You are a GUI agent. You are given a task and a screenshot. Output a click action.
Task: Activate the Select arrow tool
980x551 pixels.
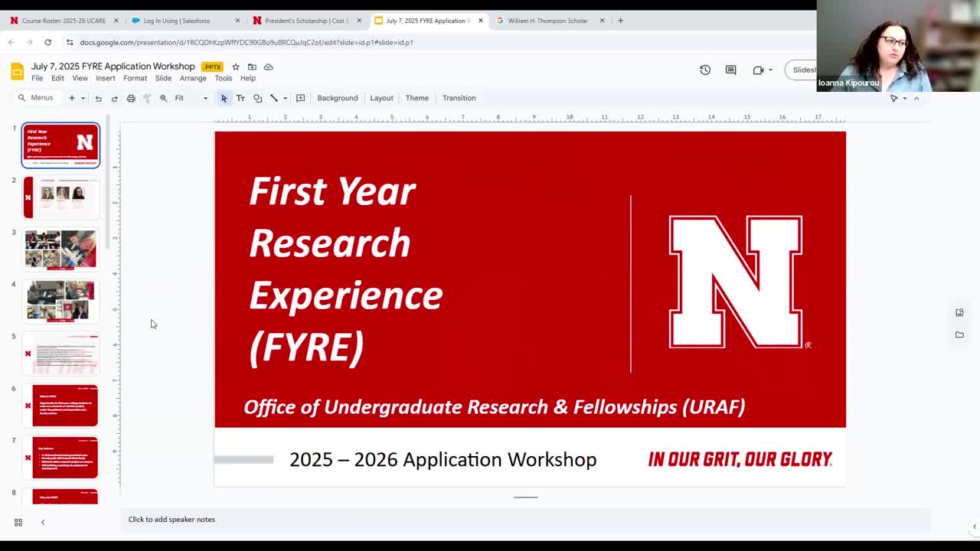(x=224, y=98)
